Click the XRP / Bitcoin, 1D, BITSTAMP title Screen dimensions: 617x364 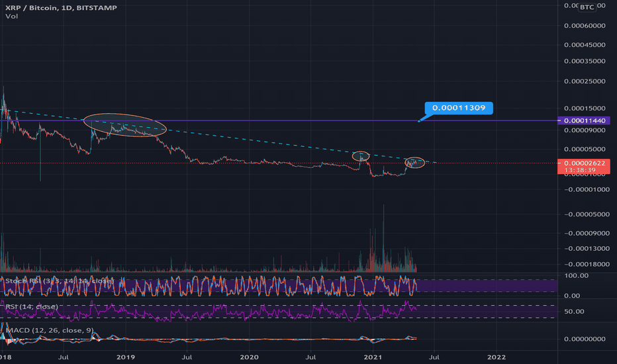61,7
